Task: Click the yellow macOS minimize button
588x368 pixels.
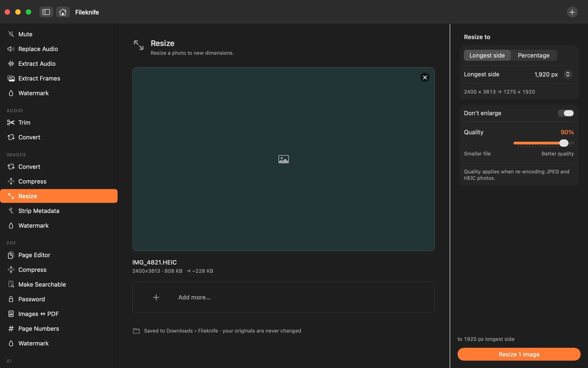Action: [x=18, y=12]
